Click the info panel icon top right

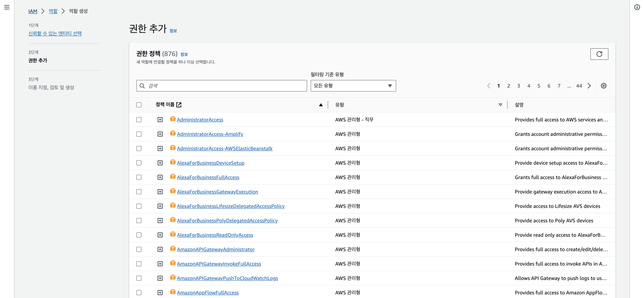[637, 7]
